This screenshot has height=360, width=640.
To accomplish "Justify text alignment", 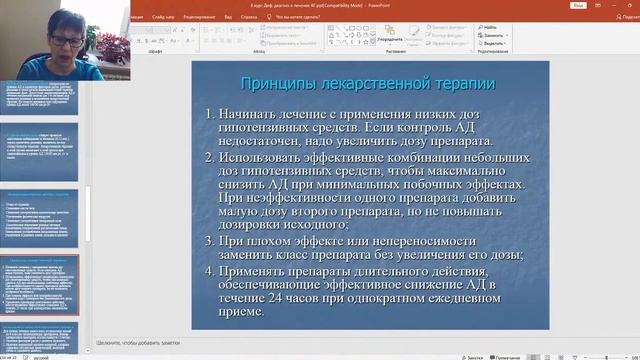I will click(230, 41).
